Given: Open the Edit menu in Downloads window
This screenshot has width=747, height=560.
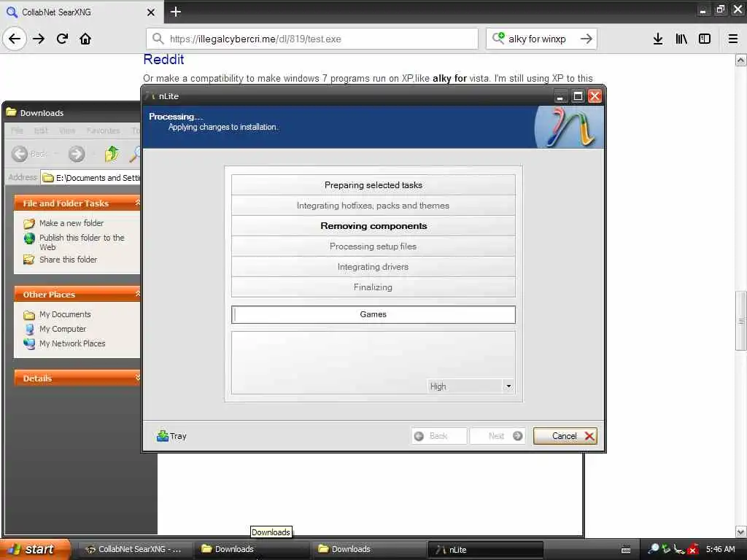Looking at the screenshot, I should (x=41, y=131).
